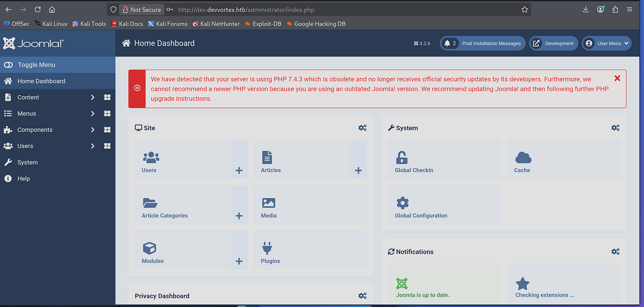Open Kali NetHunter bookmark
The image size is (644, 307).
click(216, 23)
